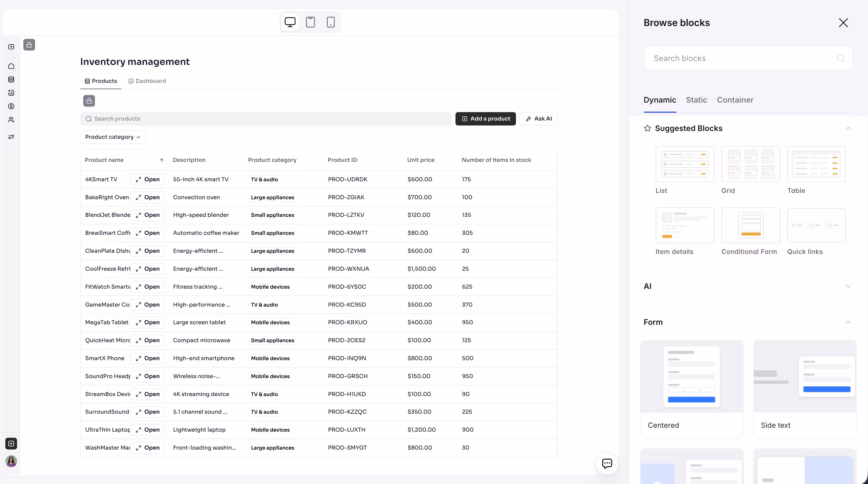
Task: Open the Product category filter dropdown
Action: (x=113, y=137)
